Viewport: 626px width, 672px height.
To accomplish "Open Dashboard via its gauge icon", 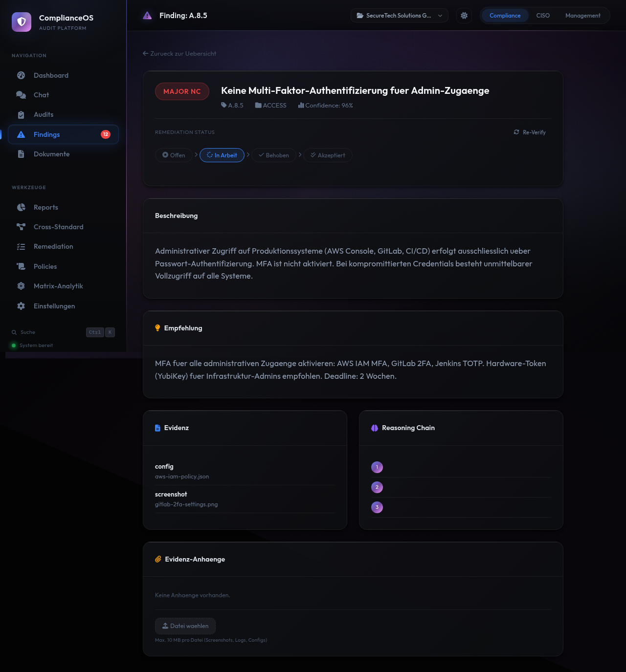I will pyautogui.click(x=21, y=75).
